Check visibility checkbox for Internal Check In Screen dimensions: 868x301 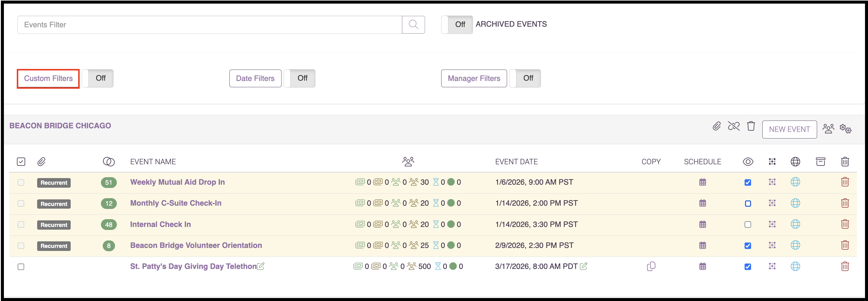(747, 224)
